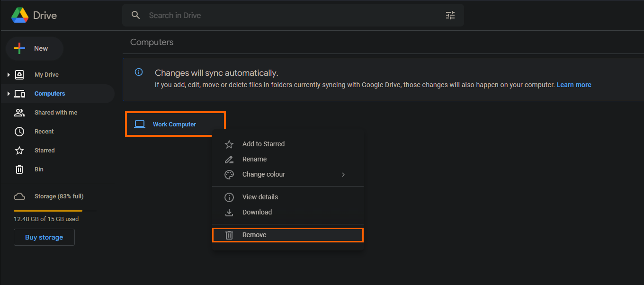Click the info icon beside View details
This screenshot has height=285, width=644.
coord(229,197)
